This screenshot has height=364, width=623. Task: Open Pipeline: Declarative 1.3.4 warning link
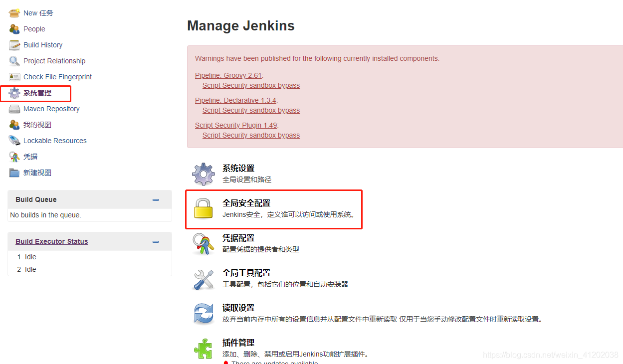point(235,100)
